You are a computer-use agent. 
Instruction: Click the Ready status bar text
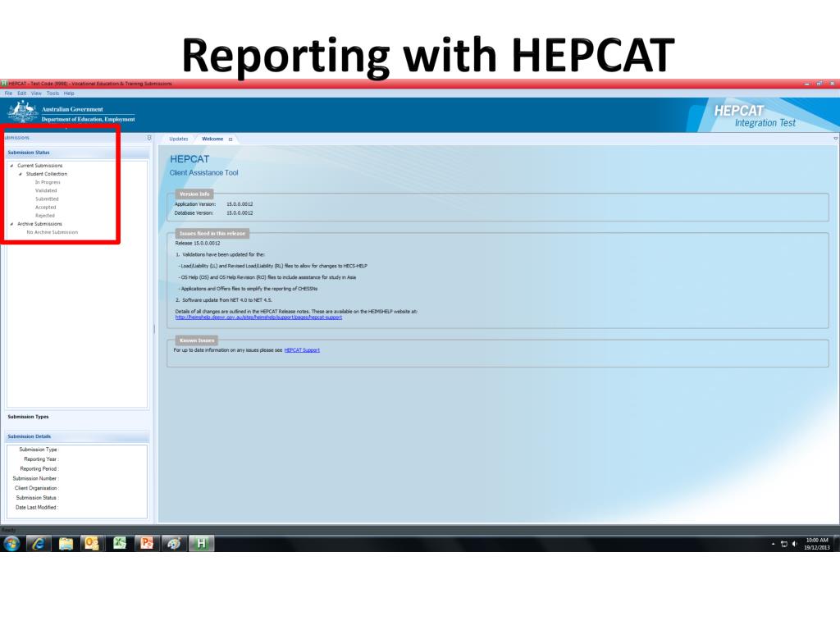pyautogui.click(x=8, y=530)
